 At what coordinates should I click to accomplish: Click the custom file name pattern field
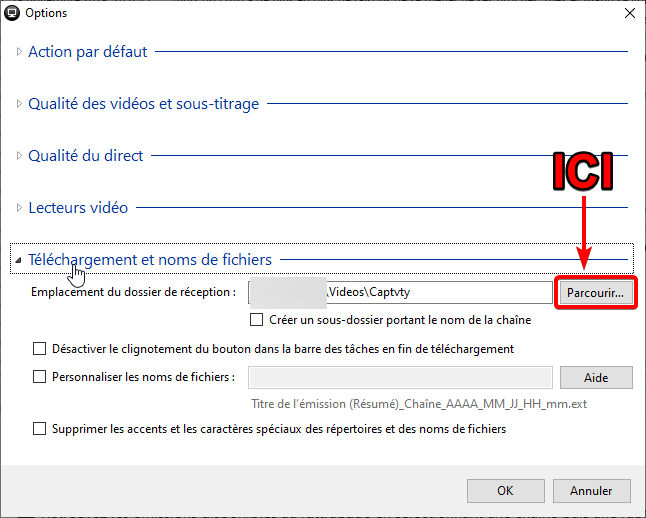[x=400, y=377]
